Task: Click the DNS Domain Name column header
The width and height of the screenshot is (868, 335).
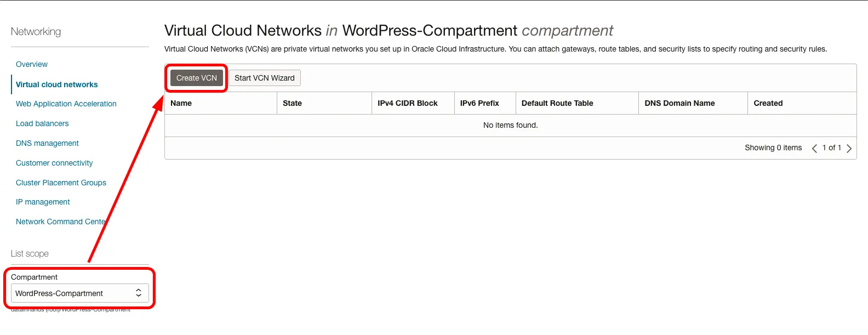Action: 679,103
